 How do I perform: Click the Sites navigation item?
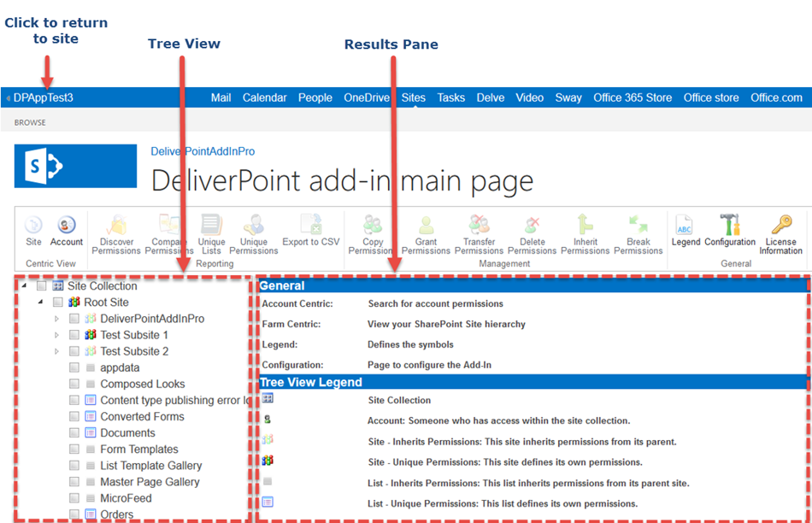pyautogui.click(x=413, y=97)
